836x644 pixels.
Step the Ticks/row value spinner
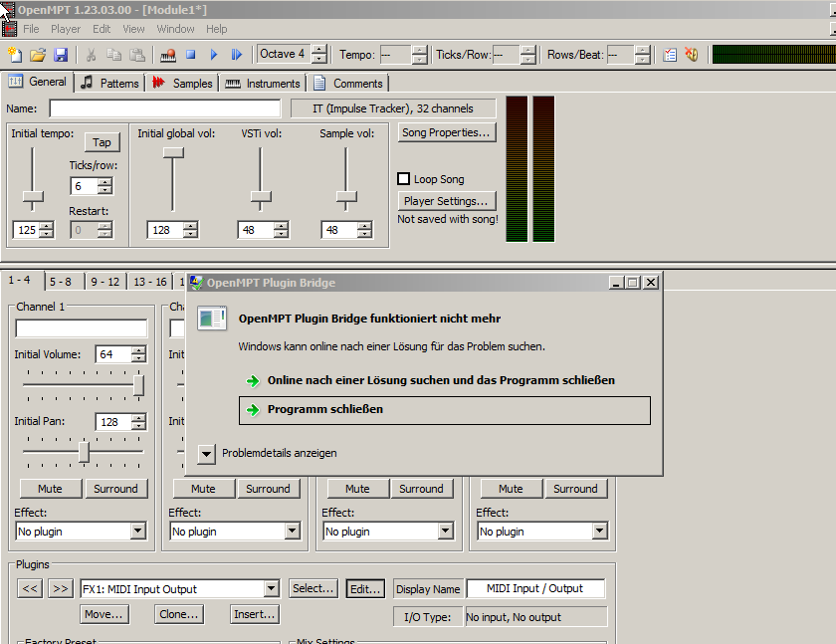coord(105,186)
